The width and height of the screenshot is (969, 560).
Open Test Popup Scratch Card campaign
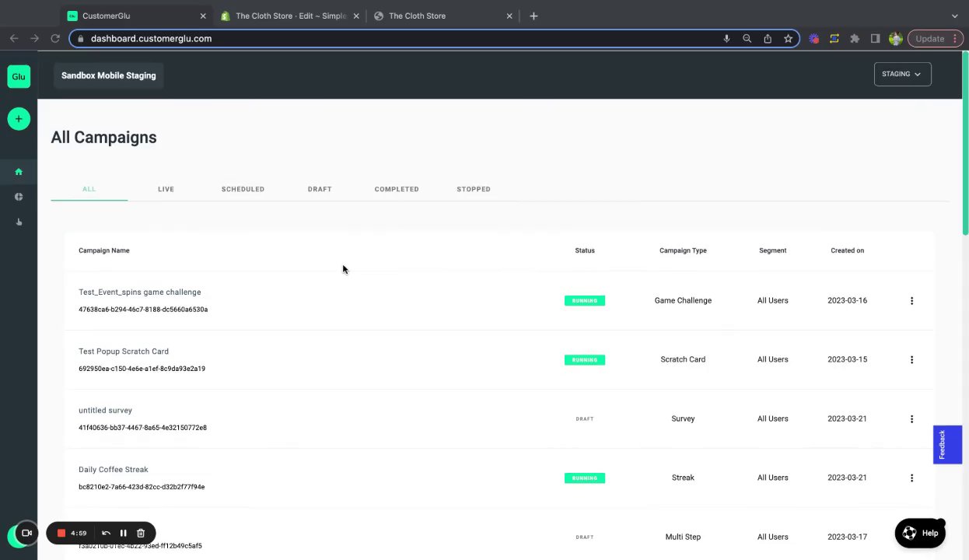click(x=124, y=352)
